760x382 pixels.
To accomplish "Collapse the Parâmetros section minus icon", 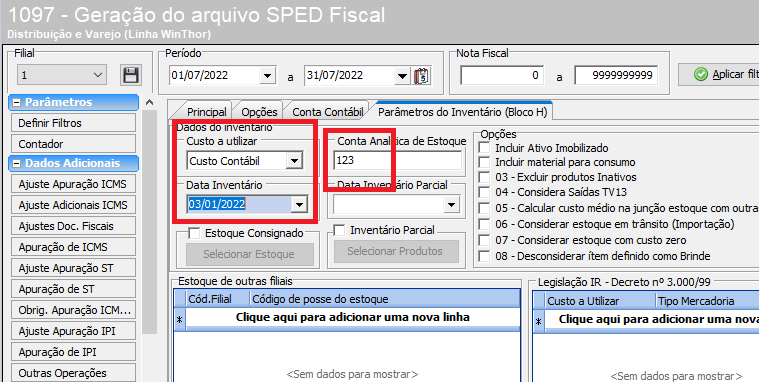I will click(x=16, y=102).
